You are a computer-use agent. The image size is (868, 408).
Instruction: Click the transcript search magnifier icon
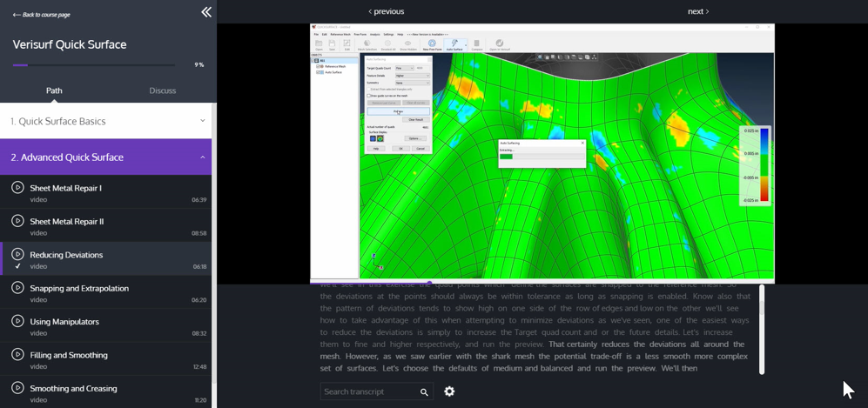pyautogui.click(x=424, y=392)
